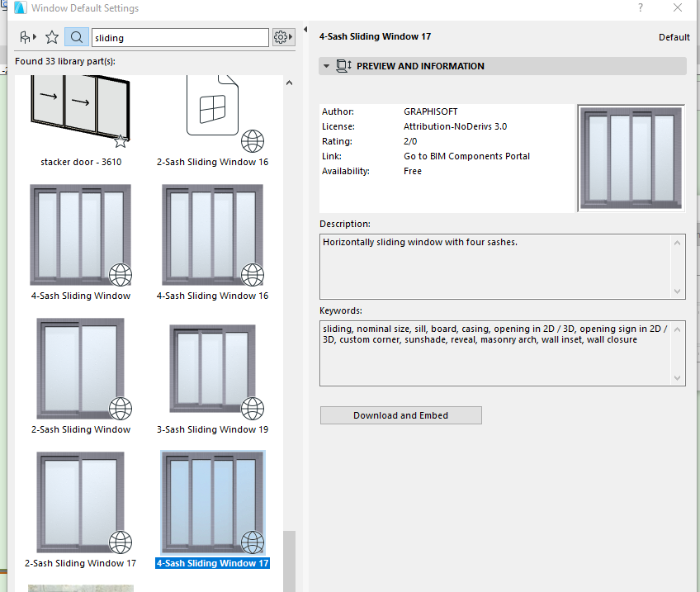This screenshot has width=700, height=592.
Task: Collapse the left library panel arrow
Action: click(x=305, y=30)
